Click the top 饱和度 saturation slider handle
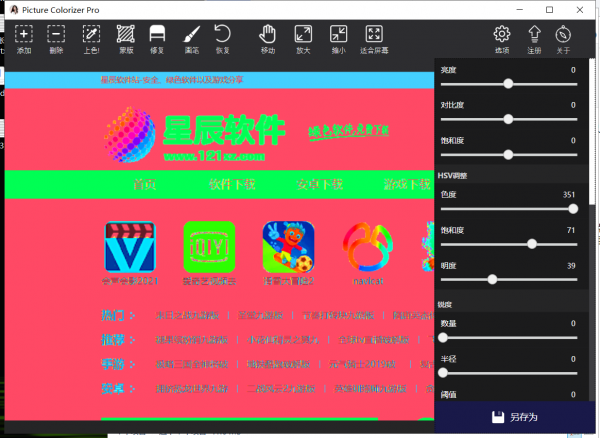This screenshot has height=438, width=600. click(508, 155)
